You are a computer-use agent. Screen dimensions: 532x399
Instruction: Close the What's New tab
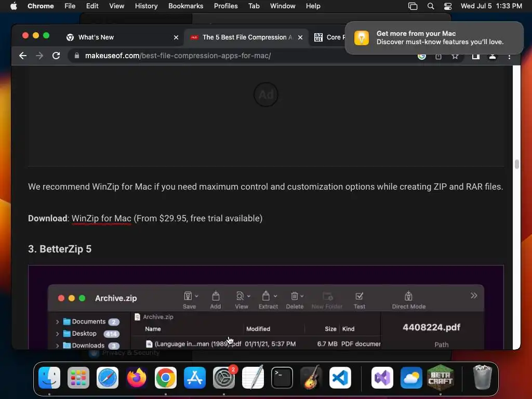[176, 37]
